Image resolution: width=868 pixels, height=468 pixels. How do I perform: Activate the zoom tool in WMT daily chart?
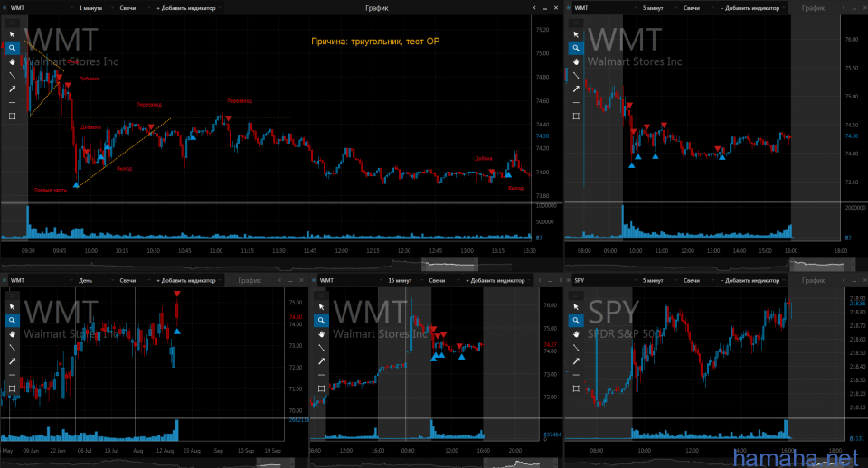click(12, 321)
